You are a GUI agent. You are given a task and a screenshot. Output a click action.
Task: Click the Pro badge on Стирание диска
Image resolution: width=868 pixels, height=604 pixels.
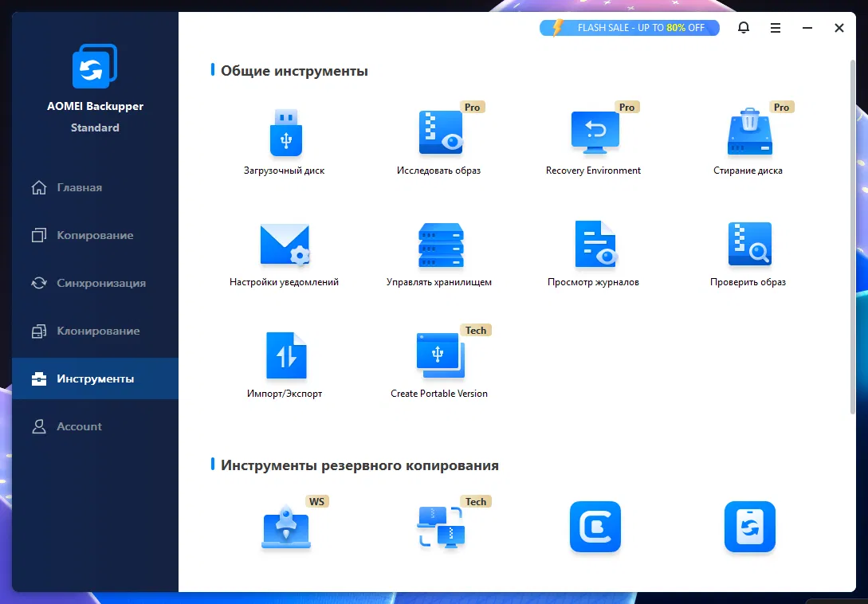point(781,107)
